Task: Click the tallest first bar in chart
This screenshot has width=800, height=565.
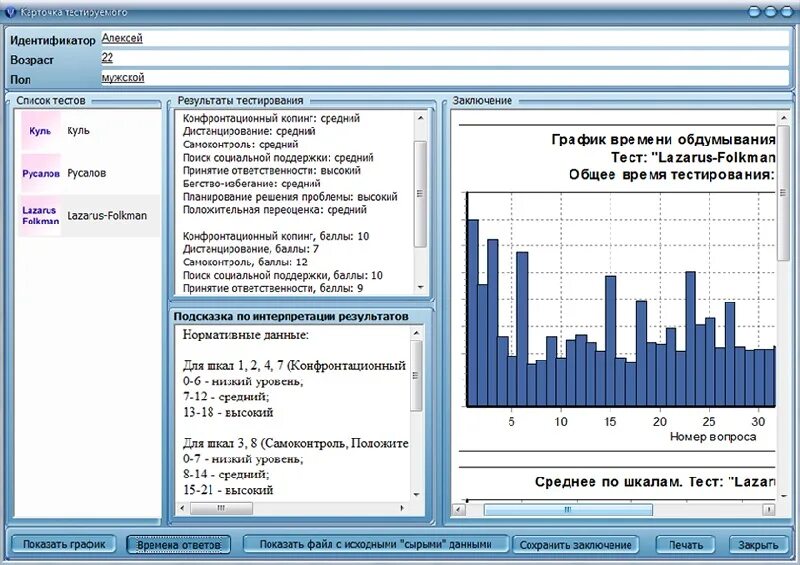Action: pyautogui.click(x=473, y=313)
